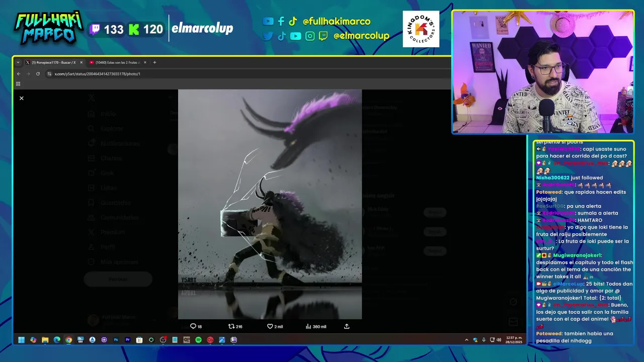Click the dimmed Explorar item in the X sidebar

pyautogui.click(x=106, y=129)
